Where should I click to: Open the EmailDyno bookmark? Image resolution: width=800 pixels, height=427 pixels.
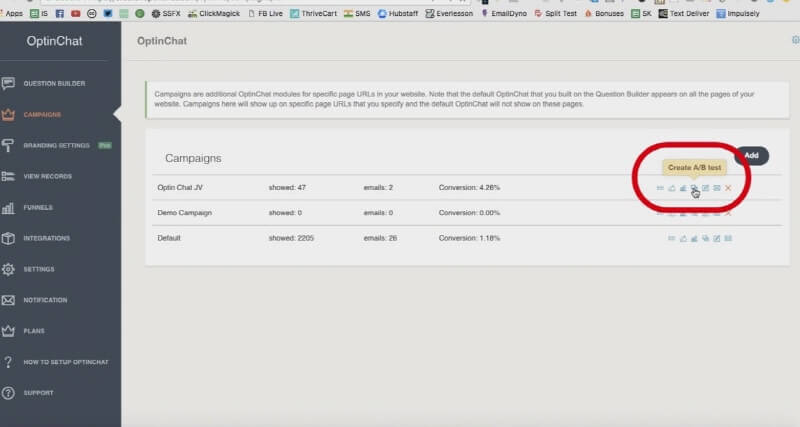[x=504, y=14]
